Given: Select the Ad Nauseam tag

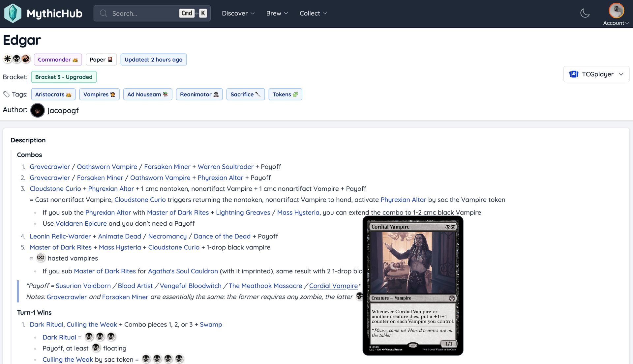Looking at the screenshot, I should (148, 95).
